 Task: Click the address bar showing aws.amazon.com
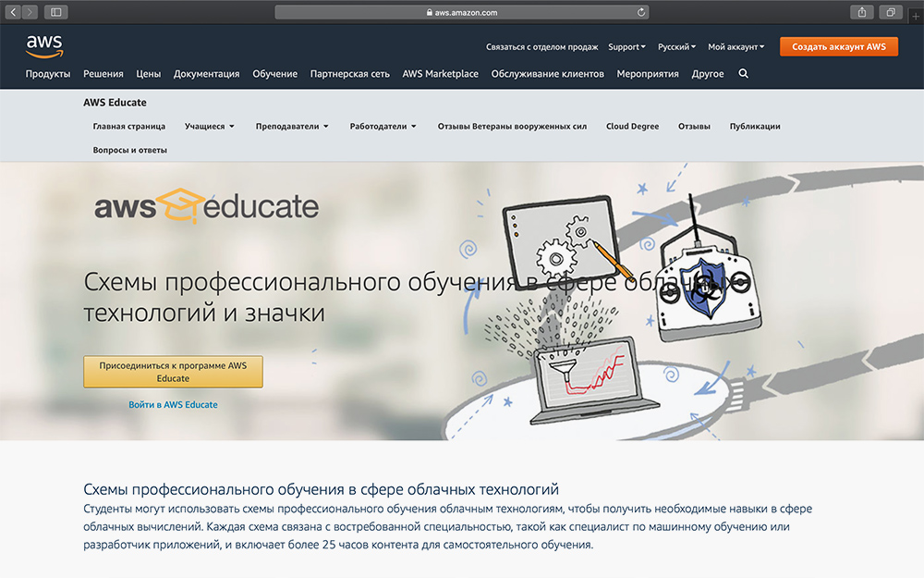(x=462, y=12)
